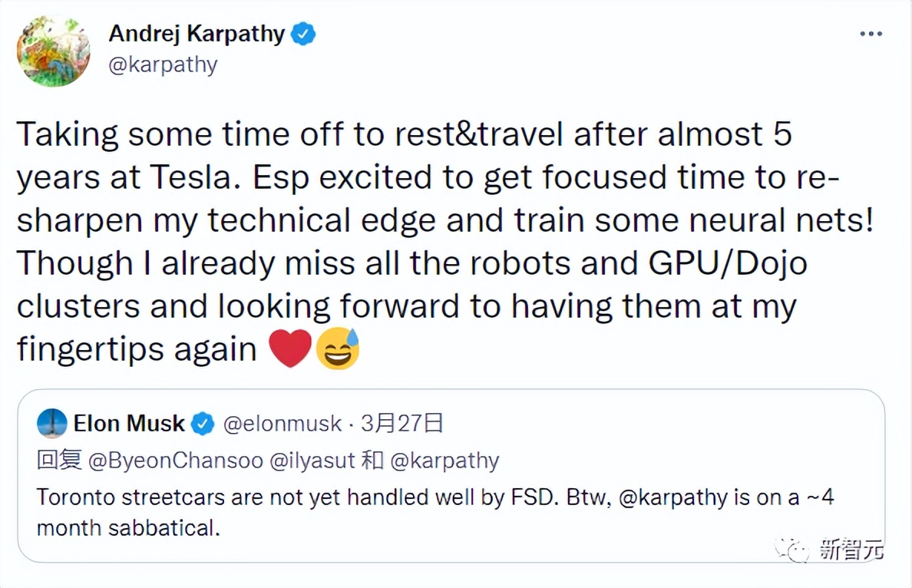The image size is (912, 588).
Task: Click the @karpathy handle
Action: pos(164,64)
